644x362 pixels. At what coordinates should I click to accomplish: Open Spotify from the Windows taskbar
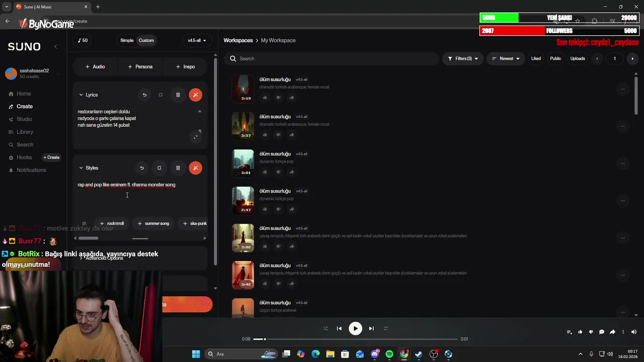coord(389,354)
